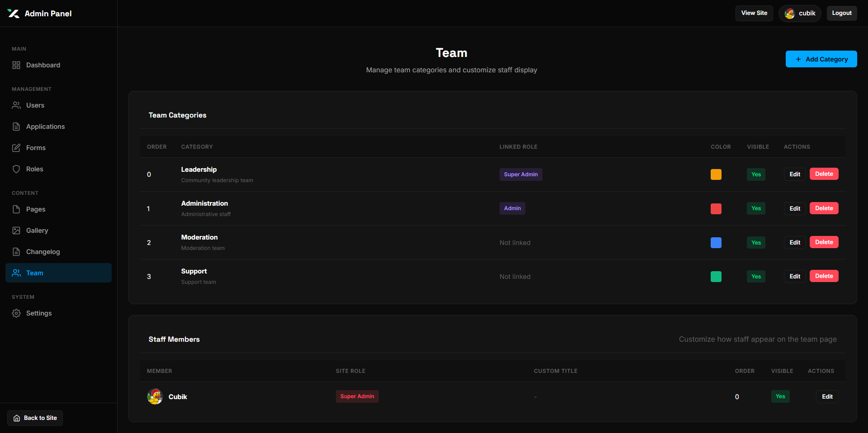Viewport: 868px width, 433px height.
Task: Click the Yes visible badge for Leadership
Action: tap(756, 174)
